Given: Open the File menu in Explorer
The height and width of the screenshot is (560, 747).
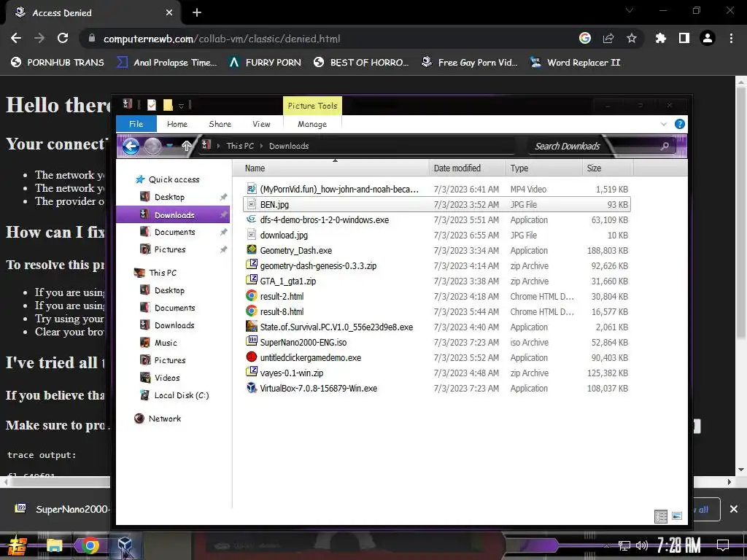Looking at the screenshot, I should [x=136, y=124].
